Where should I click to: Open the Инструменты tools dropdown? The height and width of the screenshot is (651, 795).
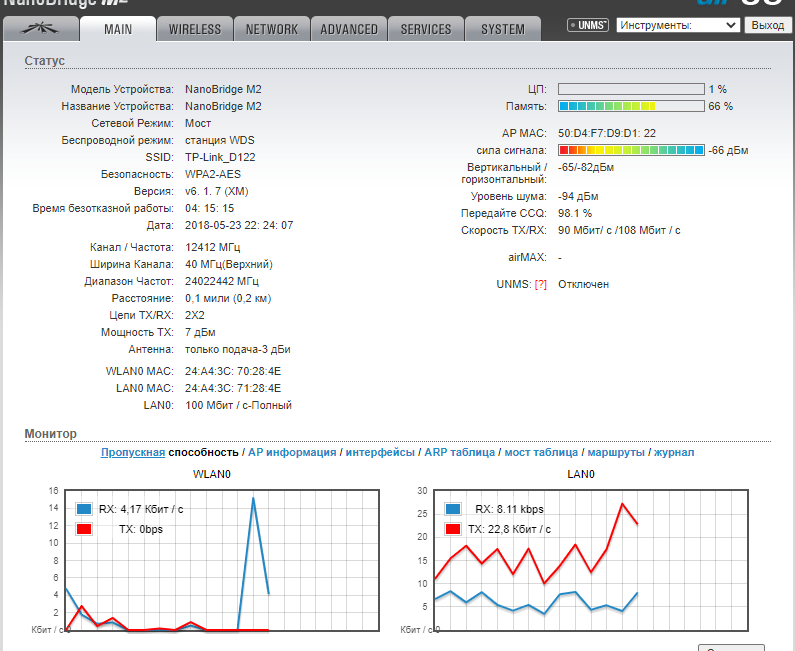pyautogui.click(x=678, y=25)
